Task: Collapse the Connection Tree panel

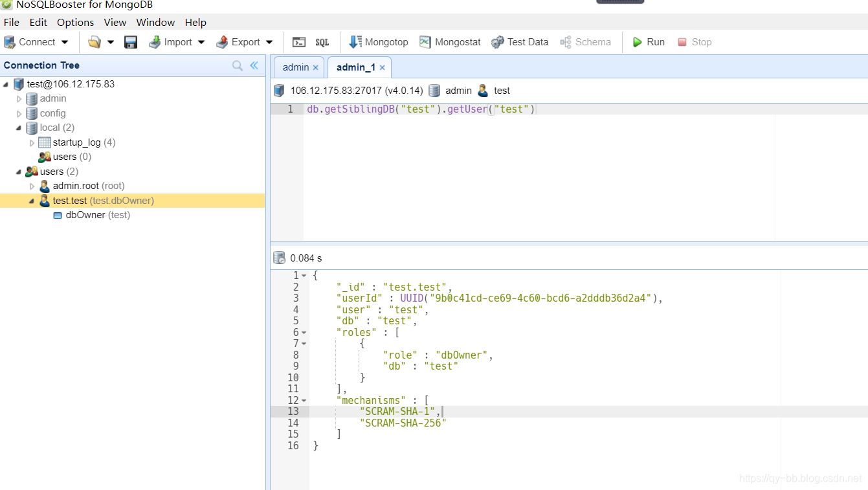Action: coord(254,65)
